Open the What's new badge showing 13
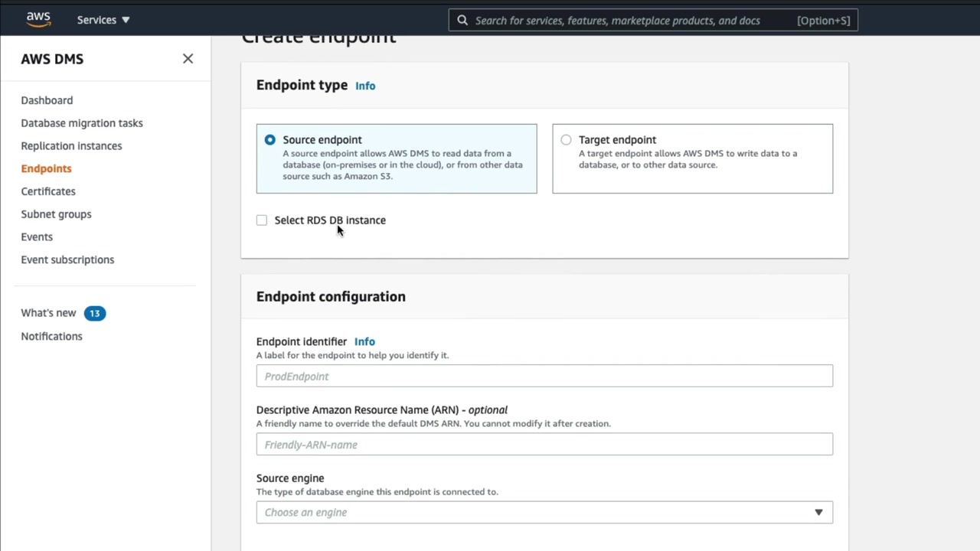The width and height of the screenshot is (980, 551). coord(94,313)
